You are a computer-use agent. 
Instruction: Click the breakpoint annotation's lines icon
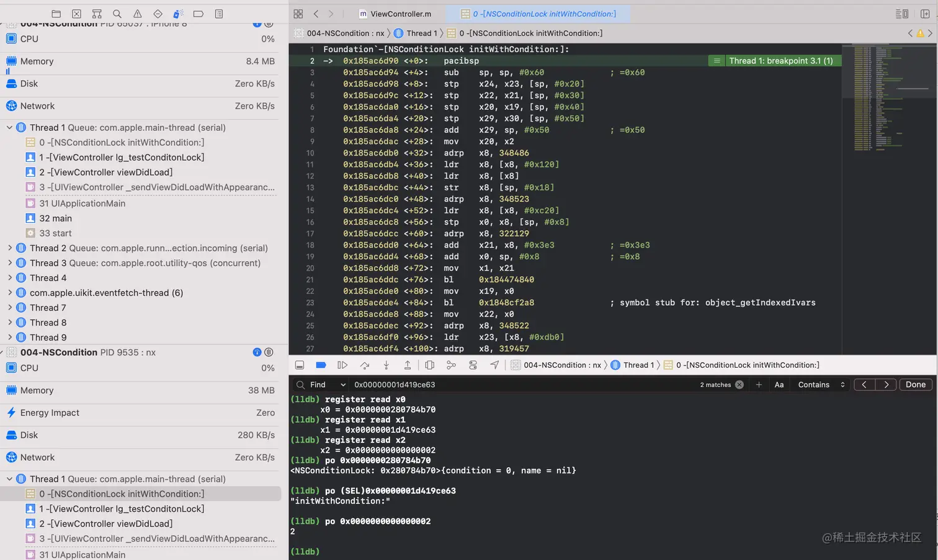[717, 61]
